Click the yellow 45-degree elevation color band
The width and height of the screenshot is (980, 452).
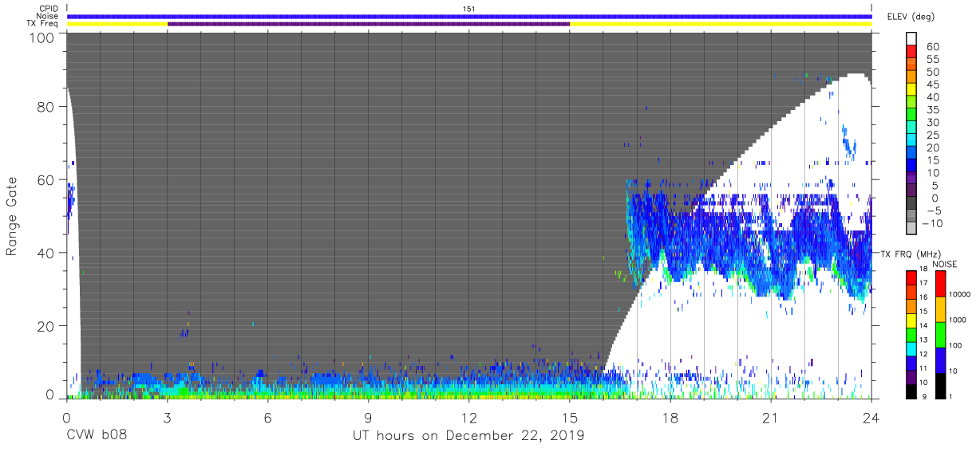pyautogui.click(x=911, y=90)
